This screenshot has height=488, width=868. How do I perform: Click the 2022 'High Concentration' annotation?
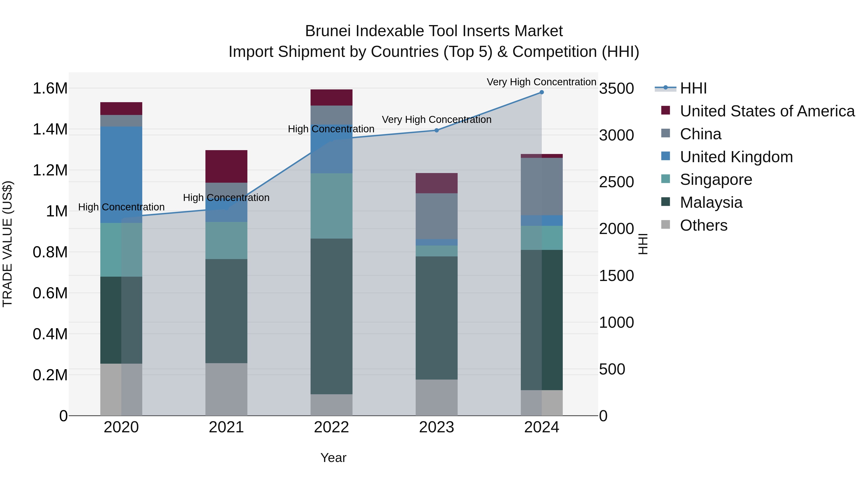coord(331,129)
